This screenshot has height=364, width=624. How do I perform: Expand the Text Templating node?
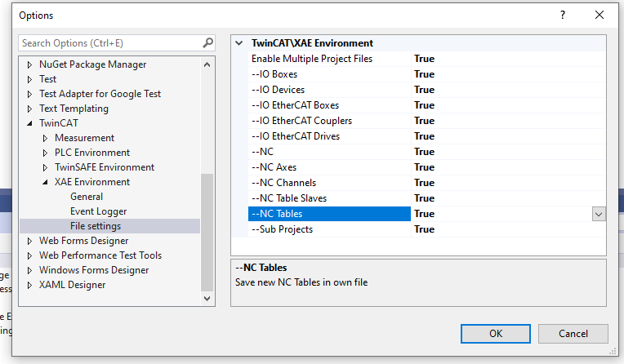pos(29,109)
